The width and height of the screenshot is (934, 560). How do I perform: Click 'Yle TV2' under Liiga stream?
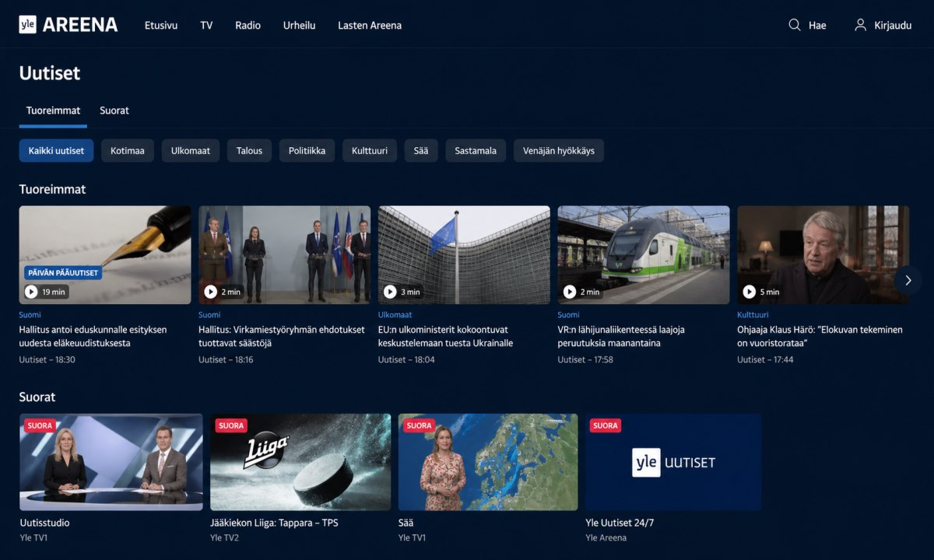click(224, 537)
